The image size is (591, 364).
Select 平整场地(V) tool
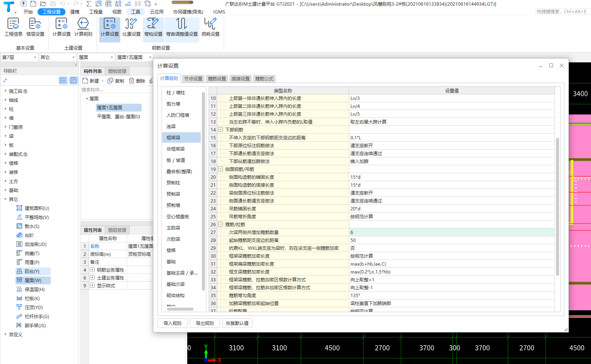pyautogui.click(x=33, y=217)
